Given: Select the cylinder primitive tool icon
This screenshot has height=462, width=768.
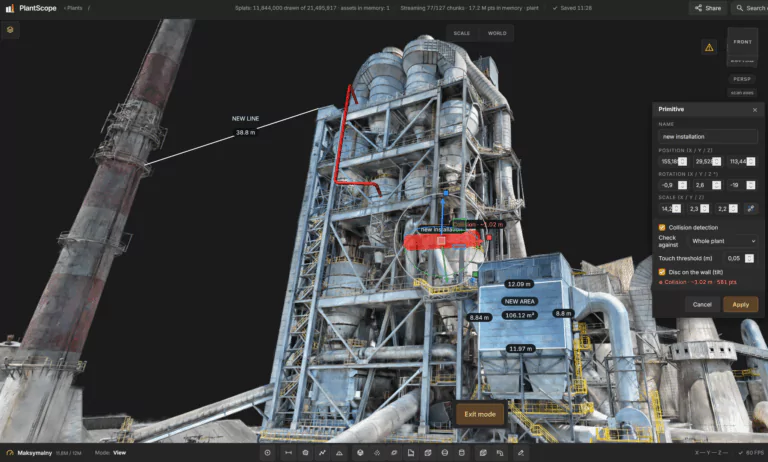Looking at the screenshot, I should click(461, 453).
